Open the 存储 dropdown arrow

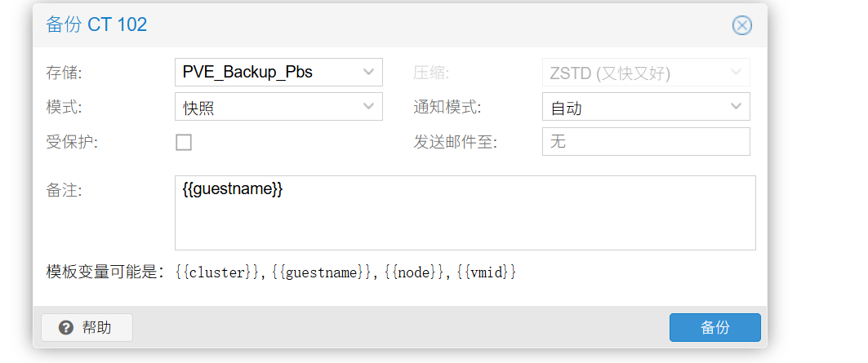pos(368,72)
